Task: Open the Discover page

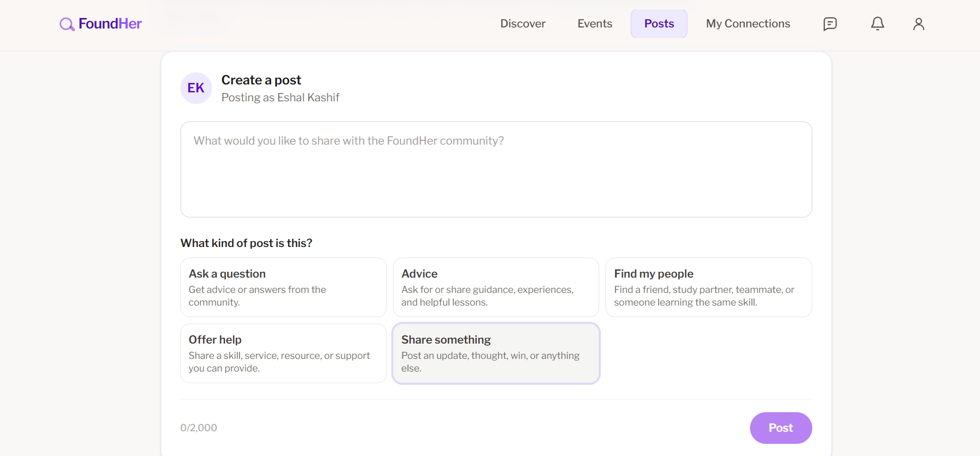Action: pyautogui.click(x=523, y=24)
